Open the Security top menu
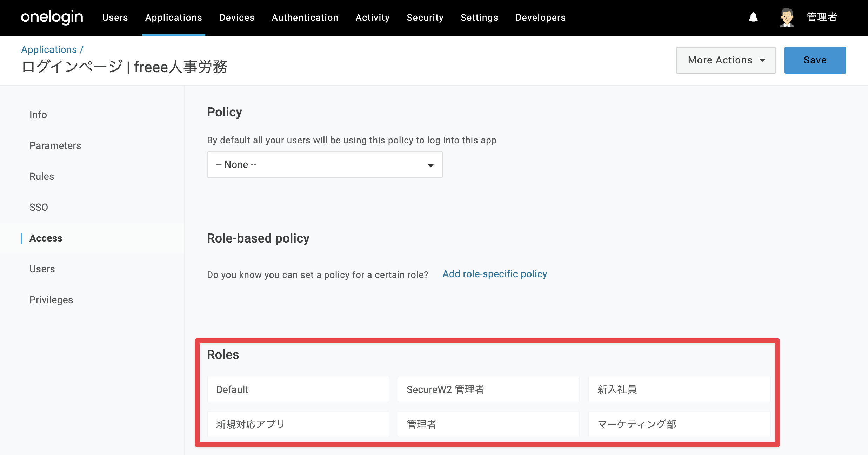 (x=425, y=18)
